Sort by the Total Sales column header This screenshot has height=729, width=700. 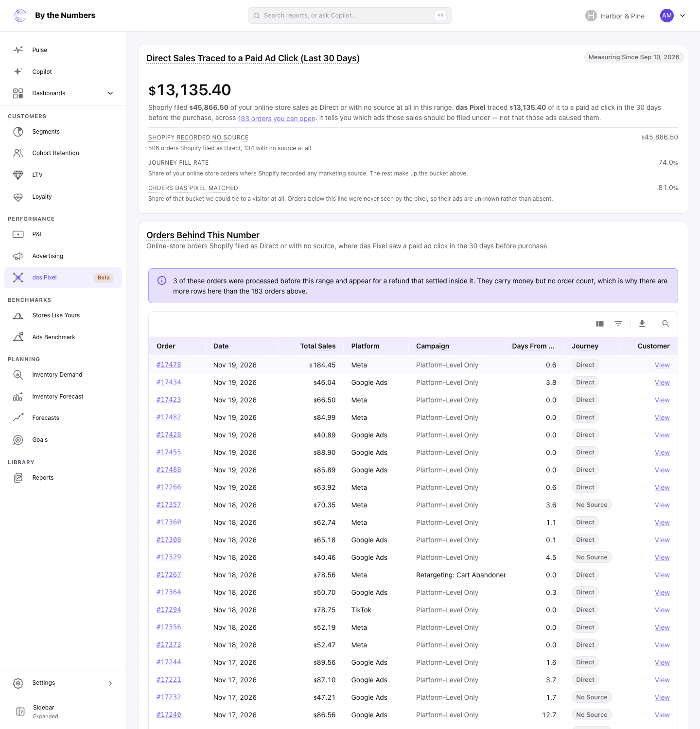318,346
